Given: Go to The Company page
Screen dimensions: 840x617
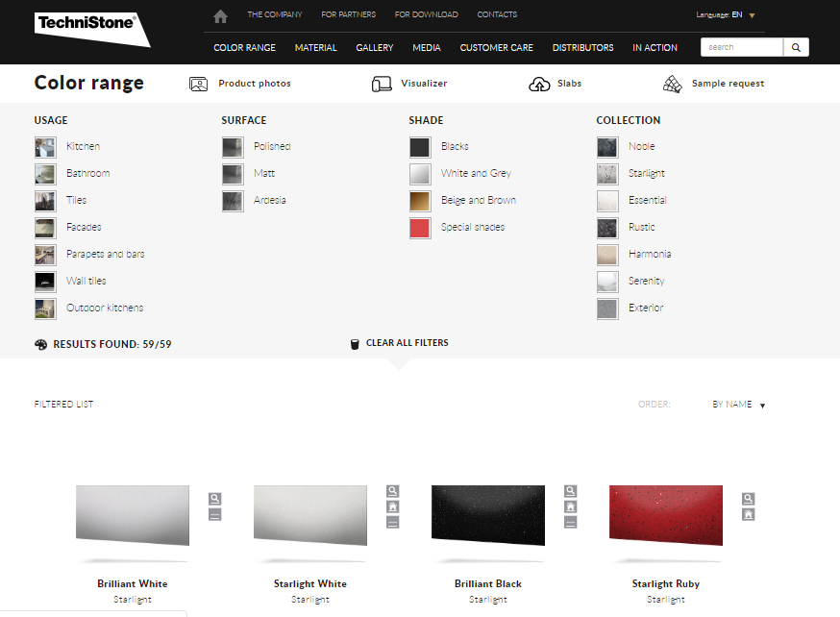Looking at the screenshot, I should point(275,14).
